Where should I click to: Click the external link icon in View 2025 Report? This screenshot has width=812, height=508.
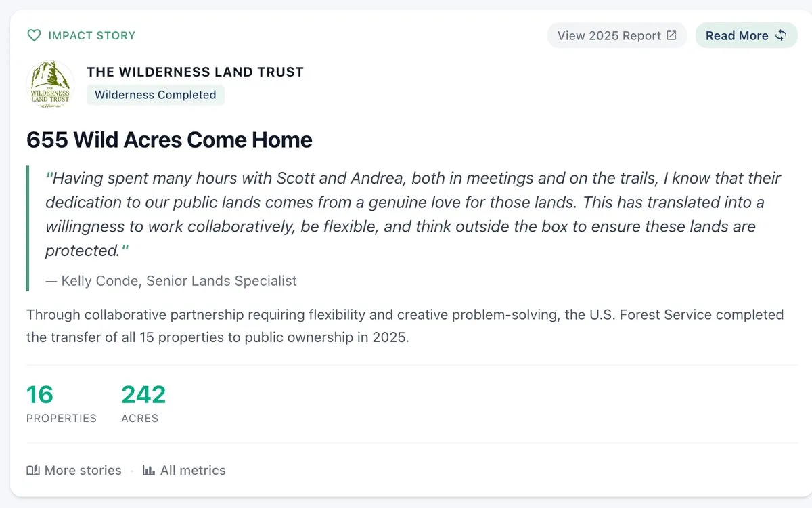coord(671,35)
